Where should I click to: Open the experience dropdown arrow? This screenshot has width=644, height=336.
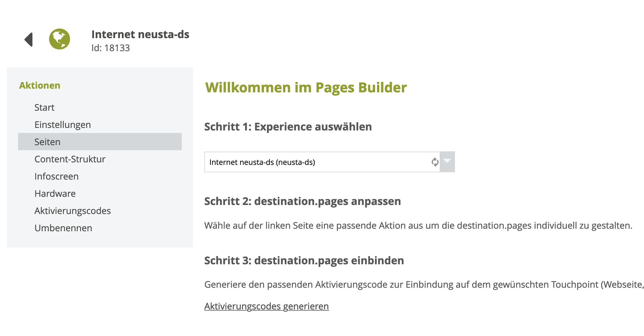[447, 162]
